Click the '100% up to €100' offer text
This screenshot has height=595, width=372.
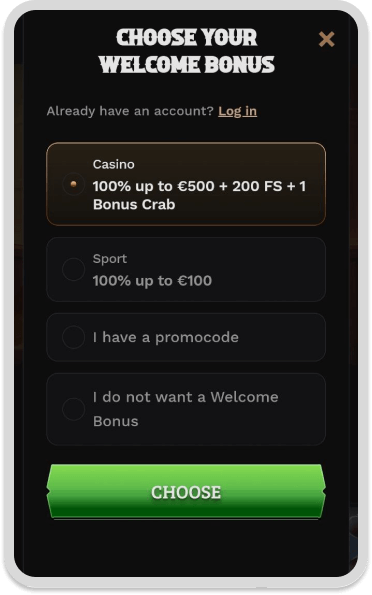(152, 281)
